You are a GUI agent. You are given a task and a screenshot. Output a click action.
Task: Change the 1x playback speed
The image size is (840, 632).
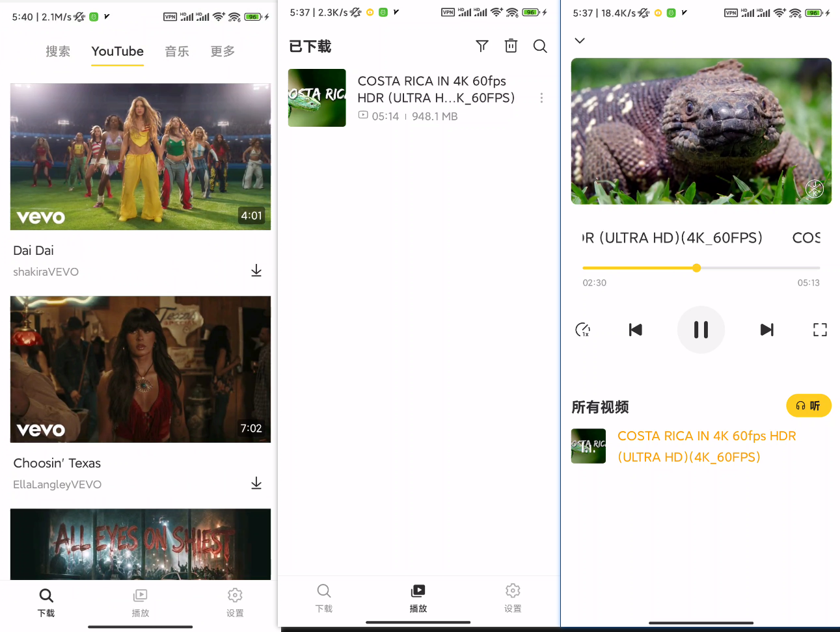(x=583, y=330)
